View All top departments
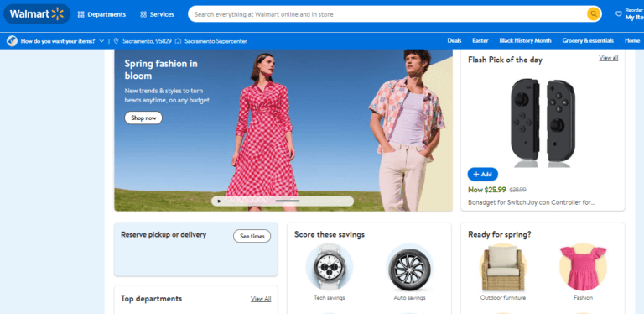This screenshot has height=314, width=644. [261, 299]
